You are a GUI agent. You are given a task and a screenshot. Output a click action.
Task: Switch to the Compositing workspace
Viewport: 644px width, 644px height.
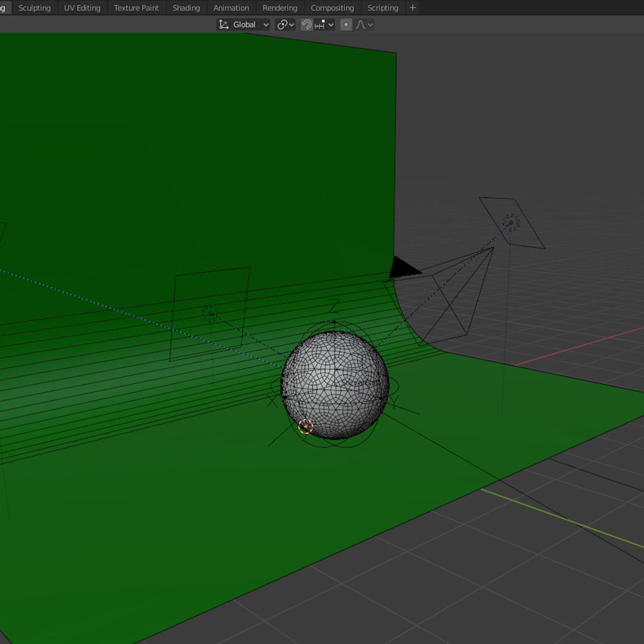coord(332,8)
